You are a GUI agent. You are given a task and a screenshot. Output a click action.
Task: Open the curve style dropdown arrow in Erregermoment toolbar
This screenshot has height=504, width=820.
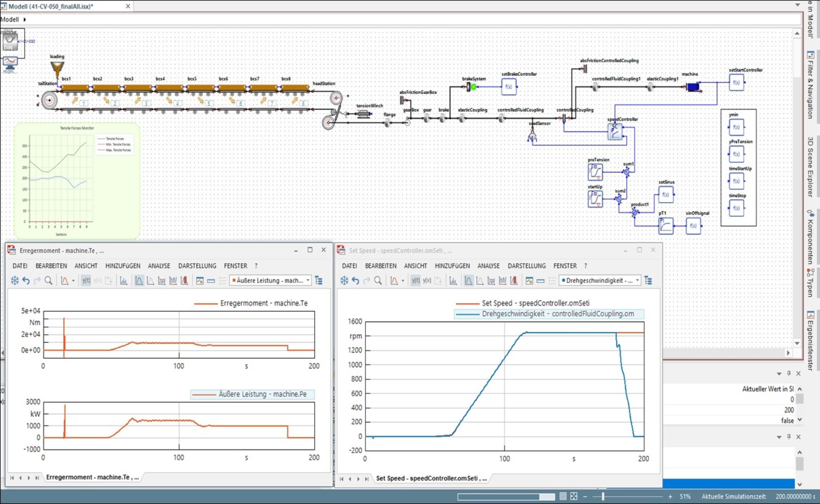pos(73,280)
